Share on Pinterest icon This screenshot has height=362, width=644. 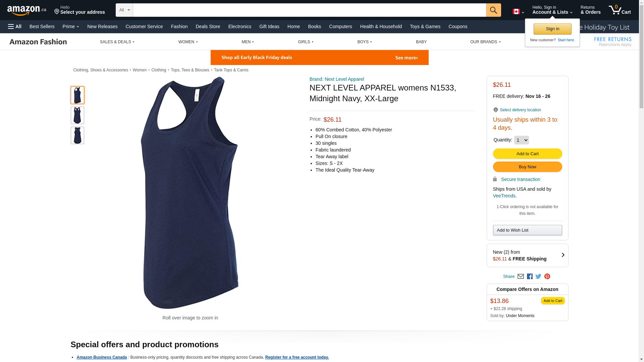[547, 277]
